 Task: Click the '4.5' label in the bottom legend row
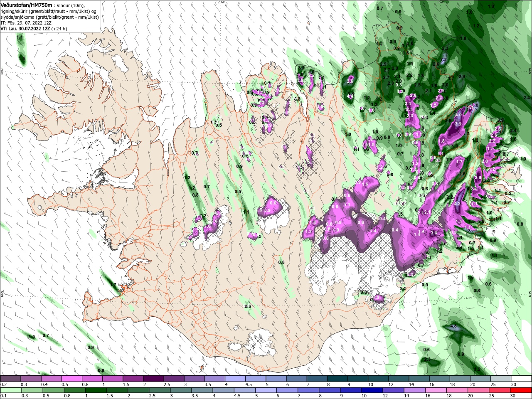pos(237,396)
